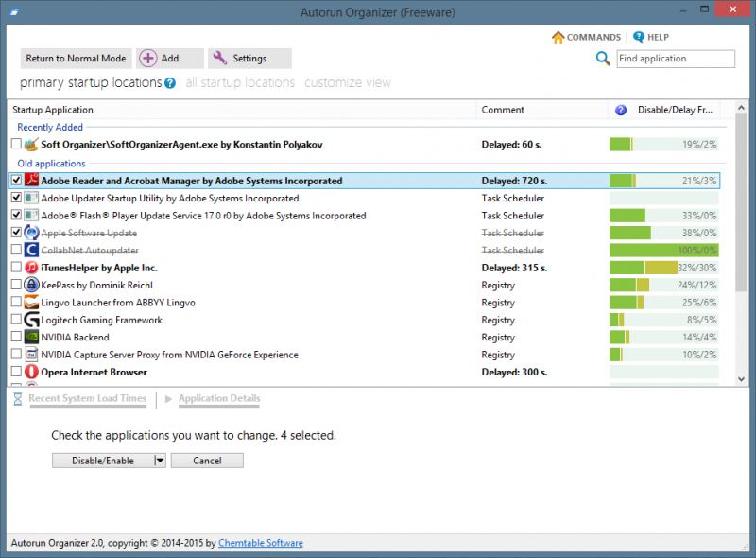The width and height of the screenshot is (756, 558).
Task: Open the Disable/Enable dropdown arrow
Action: click(x=160, y=461)
